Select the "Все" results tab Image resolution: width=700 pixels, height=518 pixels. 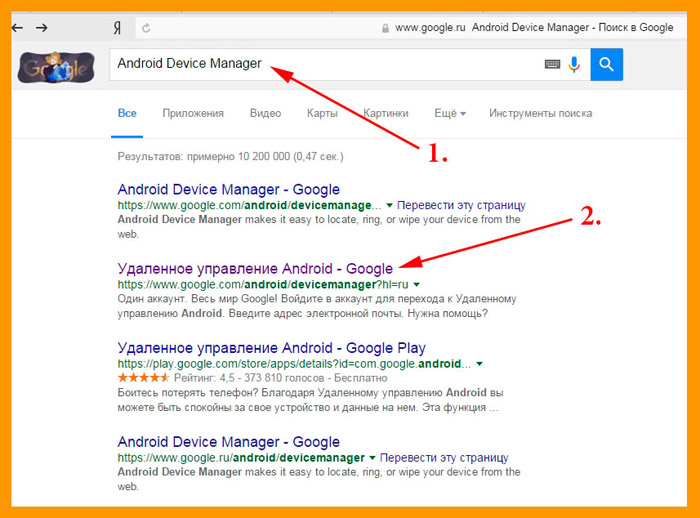click(x=127, y=113)
